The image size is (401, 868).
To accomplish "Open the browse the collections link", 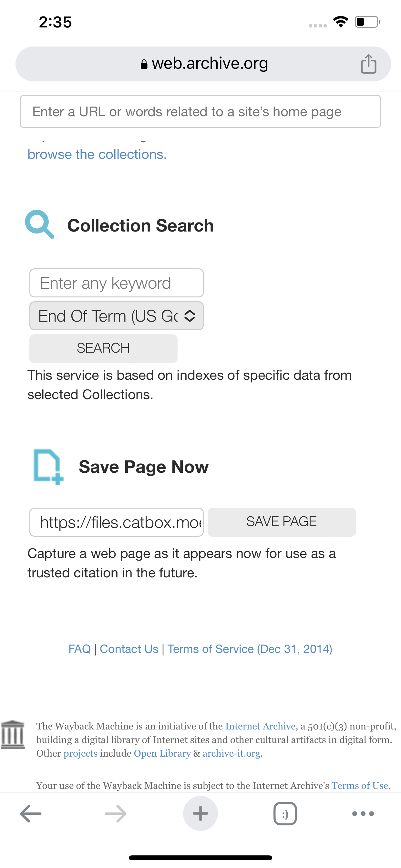I will click(97, 154).
